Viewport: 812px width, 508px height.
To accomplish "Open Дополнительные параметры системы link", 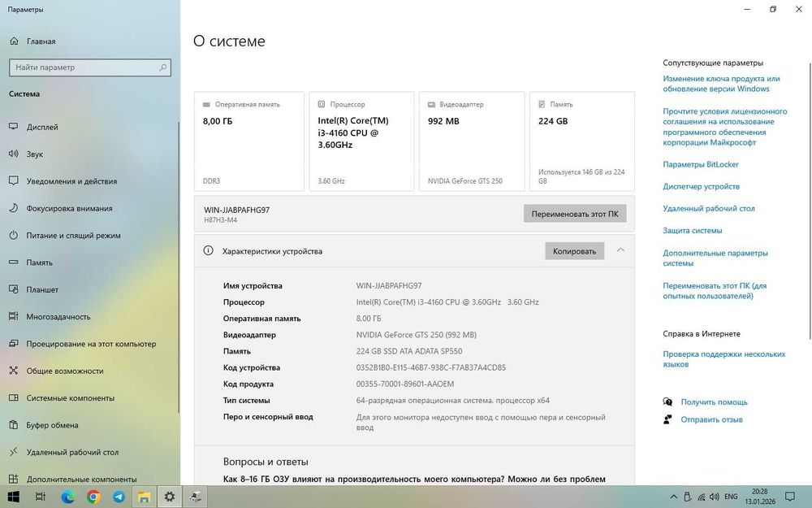I will [715, 258].
